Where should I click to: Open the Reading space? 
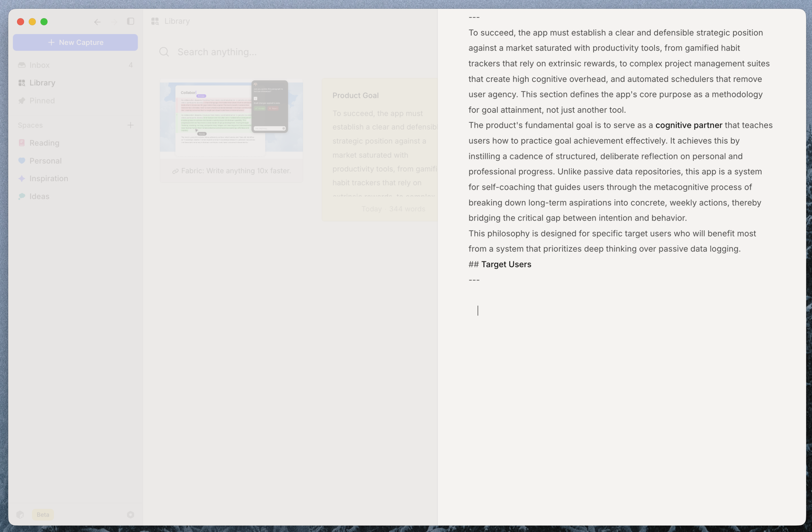[x=75, y=143]
